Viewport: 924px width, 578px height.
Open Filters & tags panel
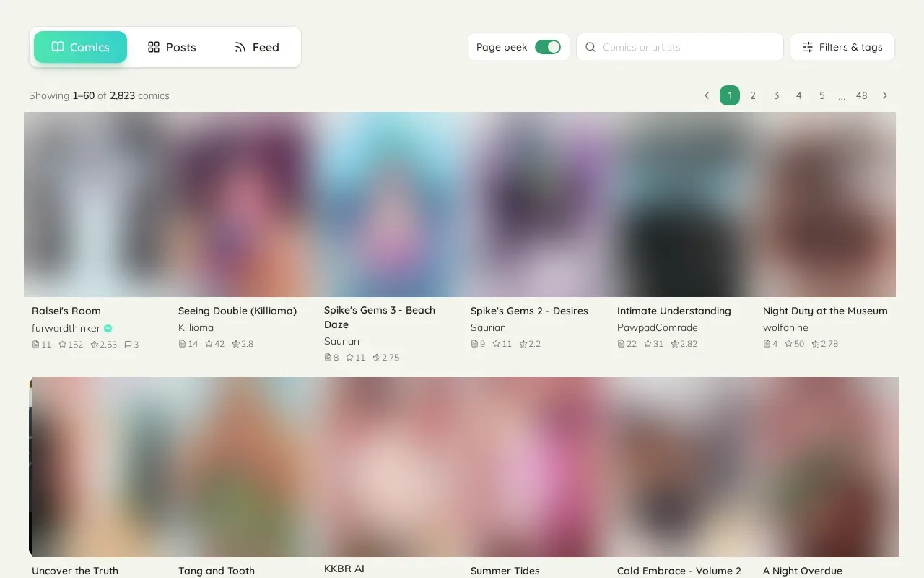click(x=842, y=47)
